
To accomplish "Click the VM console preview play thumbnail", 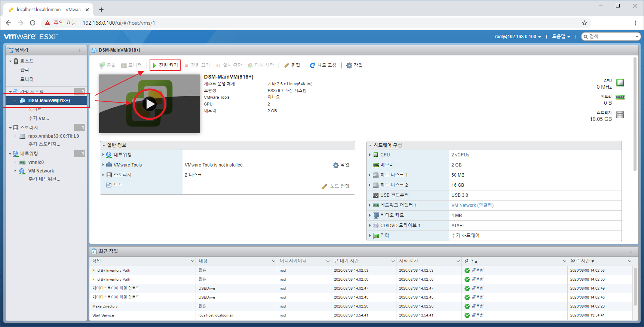I will [149, 104].
